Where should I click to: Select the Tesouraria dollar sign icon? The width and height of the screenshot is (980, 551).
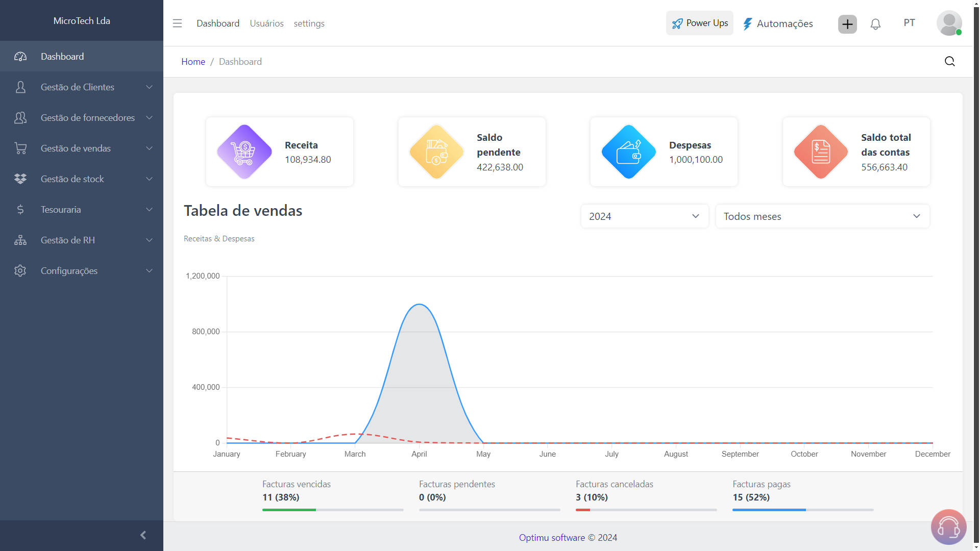point(20,209)
